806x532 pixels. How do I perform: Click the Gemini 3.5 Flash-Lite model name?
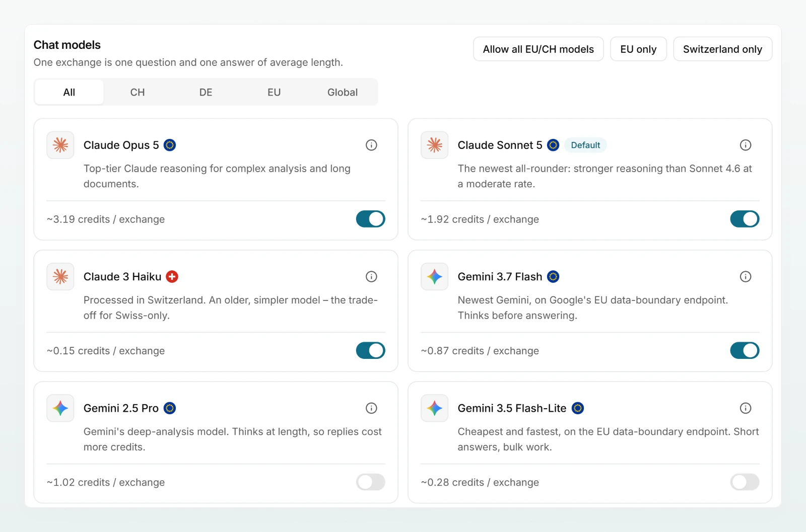[512, 408]
